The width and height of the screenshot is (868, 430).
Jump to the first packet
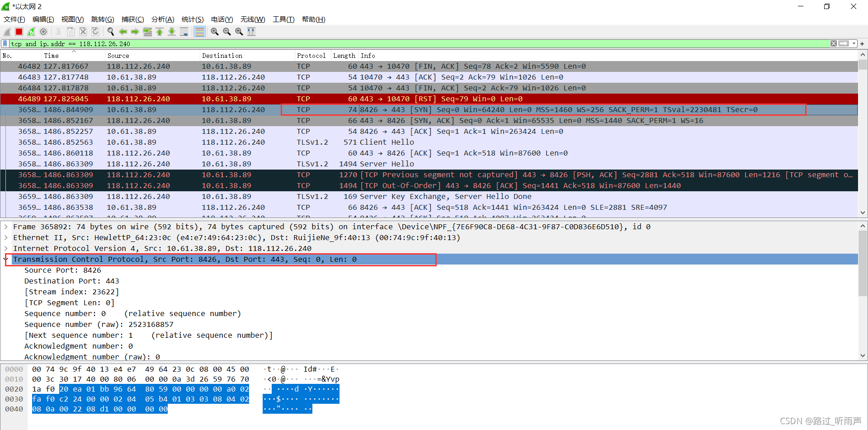[160, 32]
